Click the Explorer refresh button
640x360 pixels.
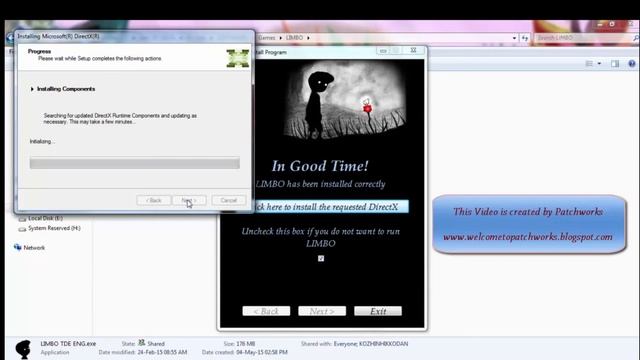(x=525, y=38)
